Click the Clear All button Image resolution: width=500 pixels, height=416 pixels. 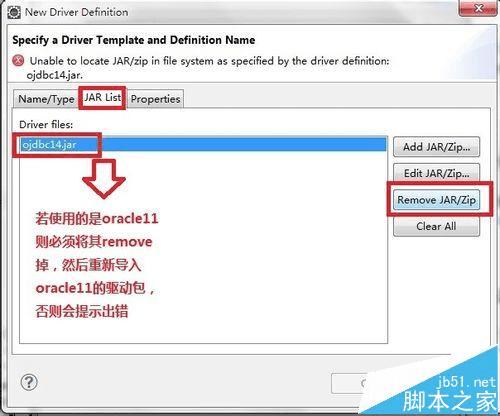pos(436,226)
